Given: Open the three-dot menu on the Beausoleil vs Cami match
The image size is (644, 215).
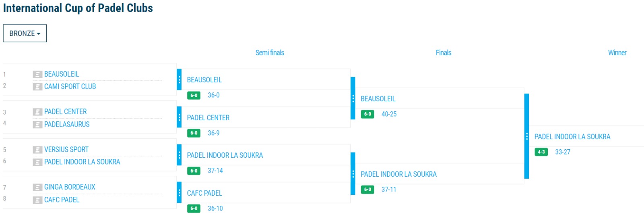Looking at the screenshot, I should coord(179,79).
